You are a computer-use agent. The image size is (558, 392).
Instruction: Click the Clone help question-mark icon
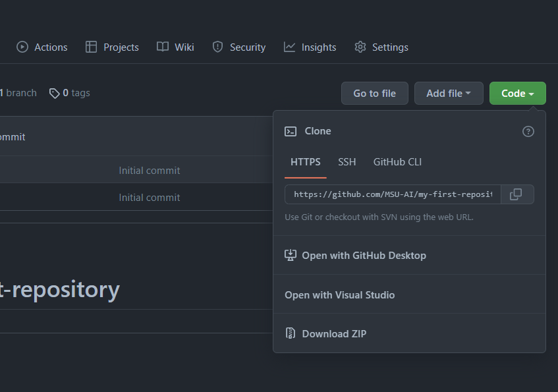click(528, 131)
